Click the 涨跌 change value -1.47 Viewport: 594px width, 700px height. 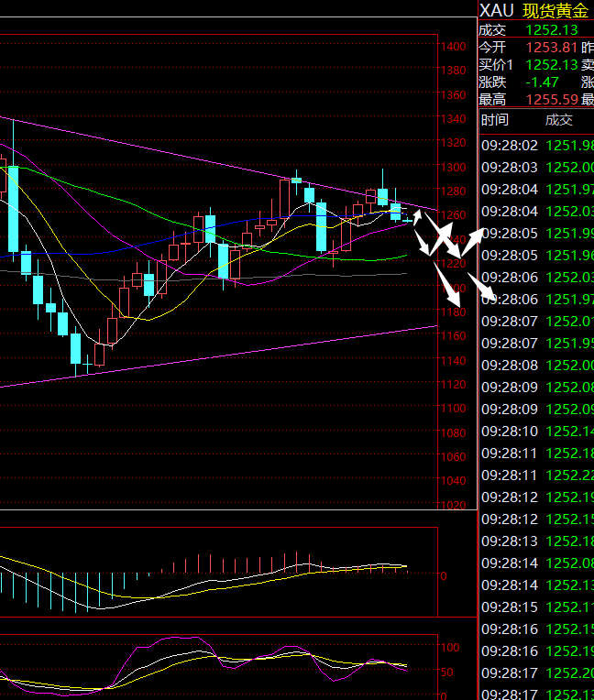tap(543, 82)
